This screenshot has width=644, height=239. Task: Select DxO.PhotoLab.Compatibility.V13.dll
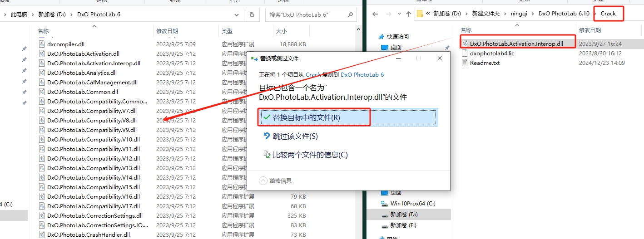(93, 168)
